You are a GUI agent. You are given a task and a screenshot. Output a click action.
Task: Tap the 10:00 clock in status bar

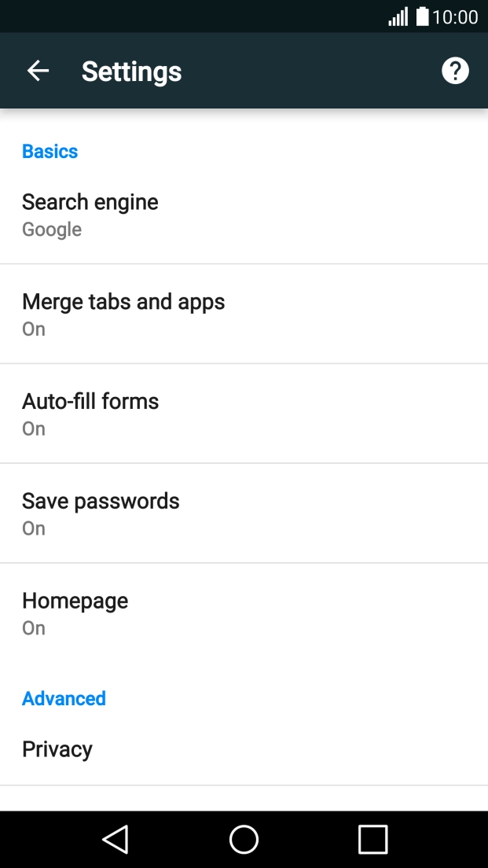point(455,17)
